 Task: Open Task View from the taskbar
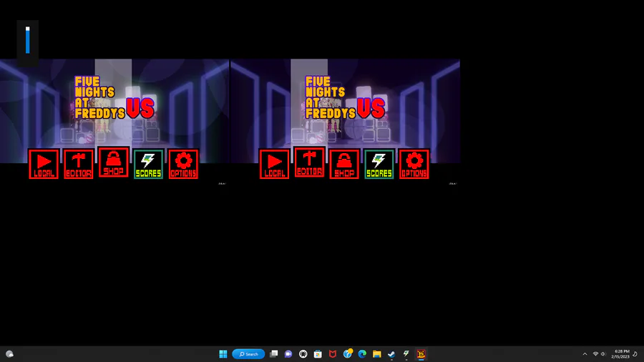coord(273,354)
